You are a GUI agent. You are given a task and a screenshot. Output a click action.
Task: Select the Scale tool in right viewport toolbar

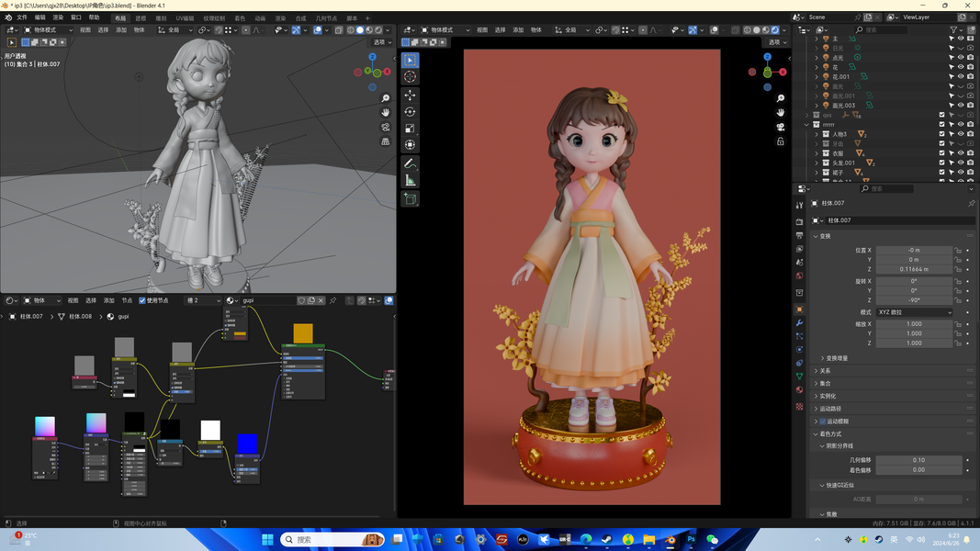[x=410, y=128]
